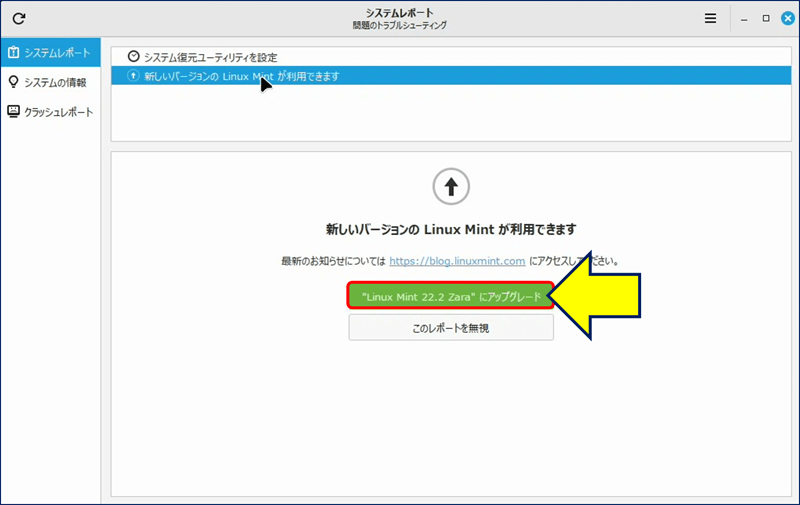Screen dimensions: 800x505
Task: Switch to the クラッシュレポート sidebar tab
Action: (x=51, y=112)
